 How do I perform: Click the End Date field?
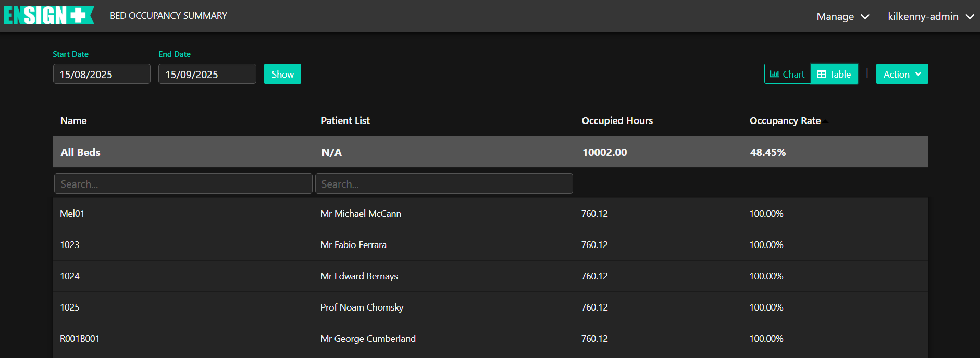coord(207,75)
